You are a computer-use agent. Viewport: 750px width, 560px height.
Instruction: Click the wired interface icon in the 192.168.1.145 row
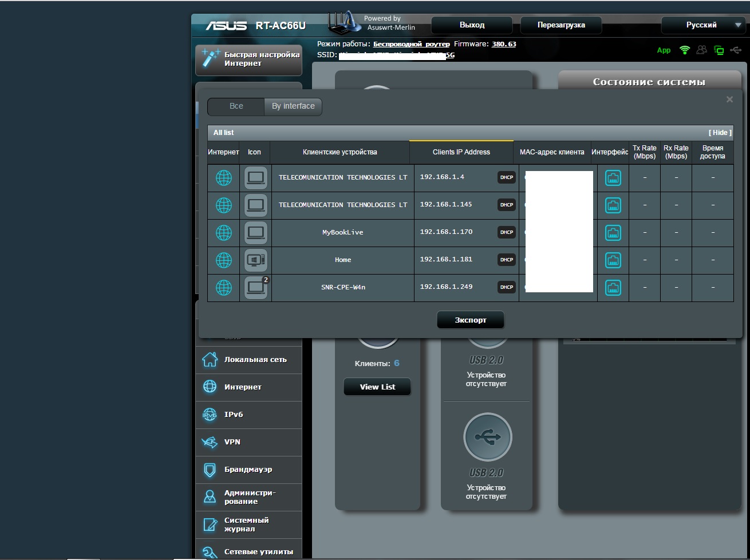613,205
